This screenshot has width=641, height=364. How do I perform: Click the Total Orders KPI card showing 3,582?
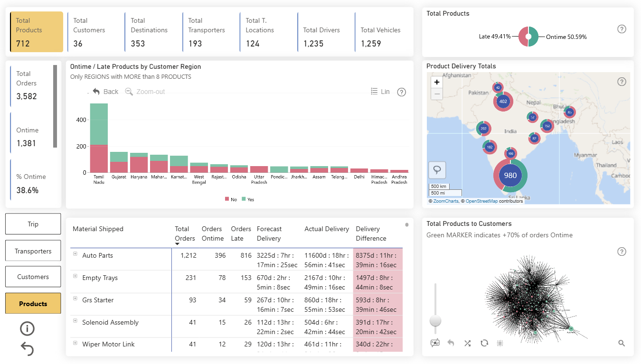31,86
